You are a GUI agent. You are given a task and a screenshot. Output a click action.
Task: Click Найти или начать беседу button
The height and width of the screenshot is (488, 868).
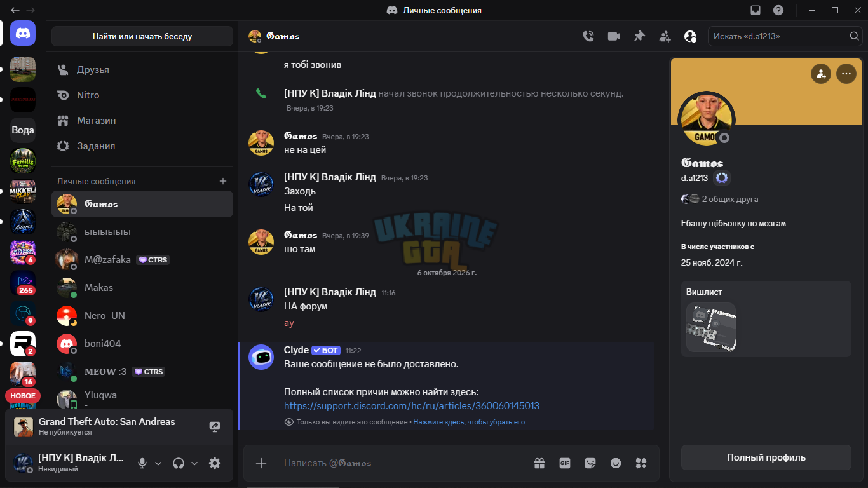click(x=142, y=36)
